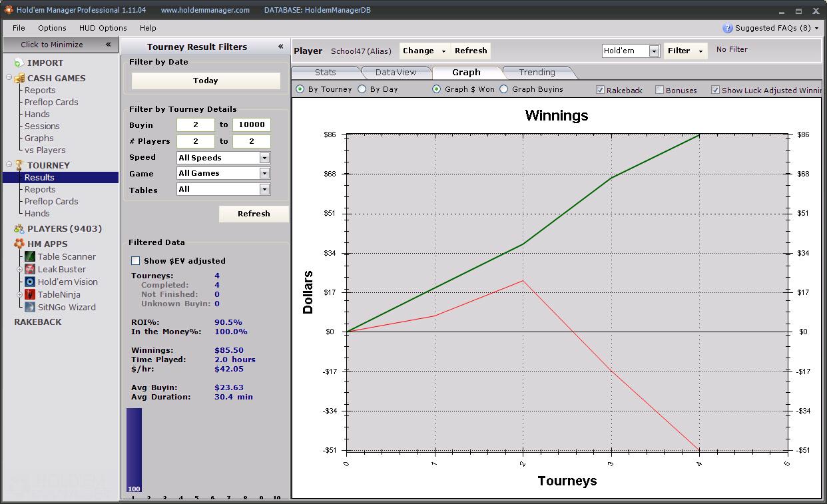
Task: Expand the Suggested FAQs dropdown arrow
Action: click(x=817, y=28)
